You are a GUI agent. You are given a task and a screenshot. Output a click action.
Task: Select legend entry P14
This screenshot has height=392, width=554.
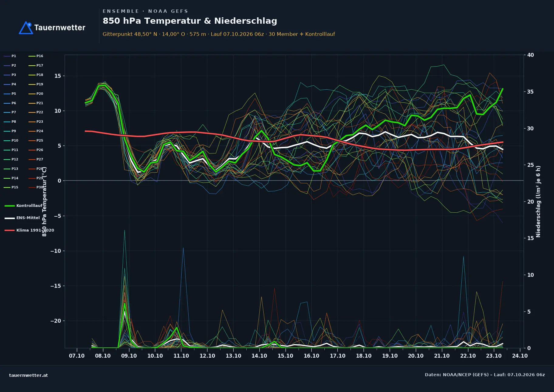(x=11, y=178)
